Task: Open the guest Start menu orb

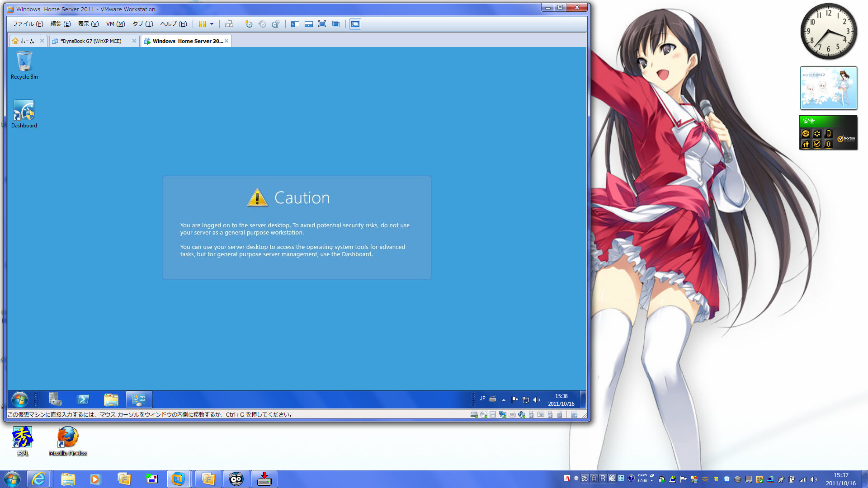Action: coord(19,399)
